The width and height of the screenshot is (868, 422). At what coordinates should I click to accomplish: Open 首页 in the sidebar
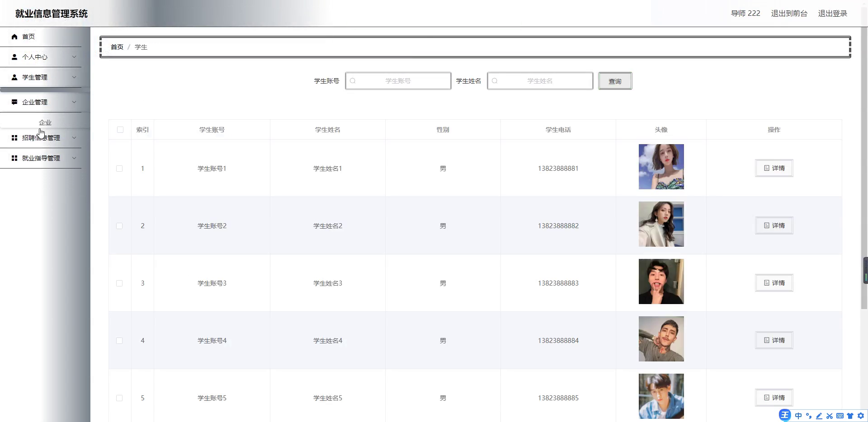41,37
